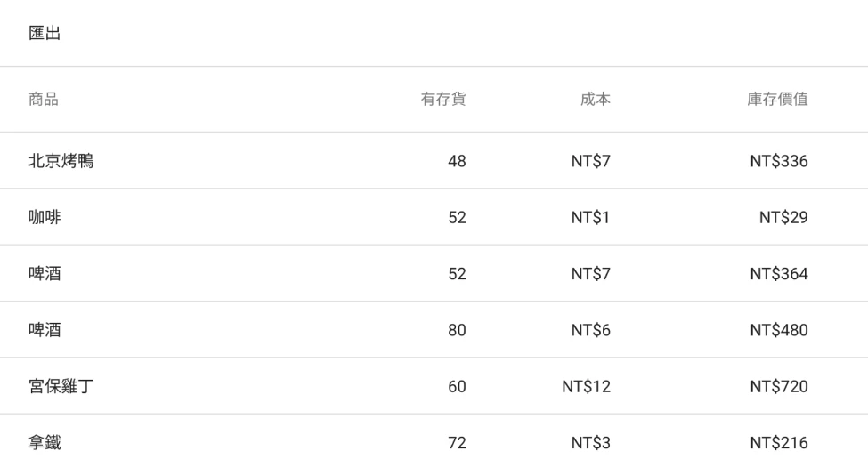Select the NT$29 inventory value for 咖啡
The height and width of the screenshot is (467, 868).
783,217
